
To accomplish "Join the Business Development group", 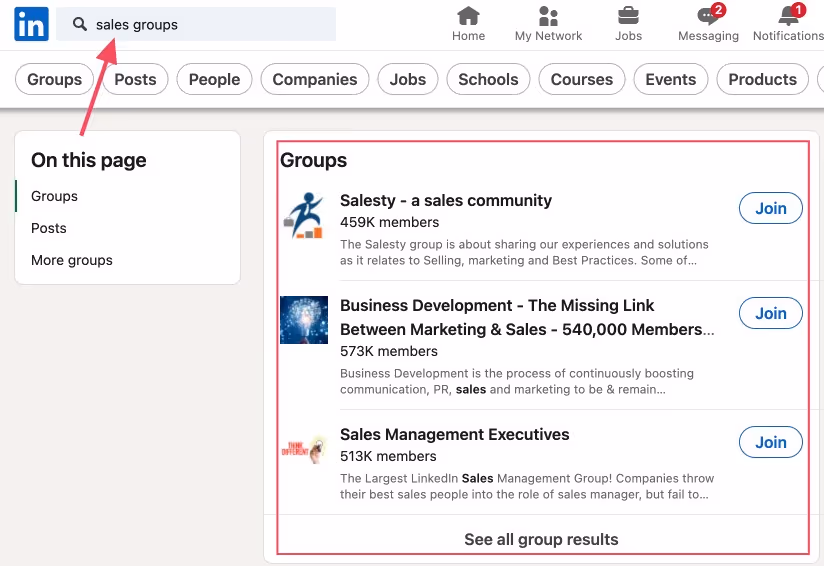I will click(x=770, y=313).
